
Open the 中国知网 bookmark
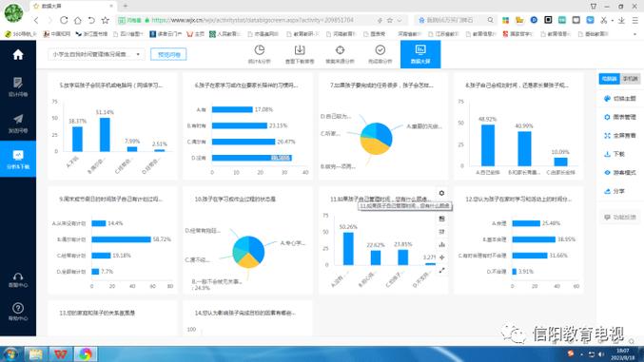tap(57, 34)
